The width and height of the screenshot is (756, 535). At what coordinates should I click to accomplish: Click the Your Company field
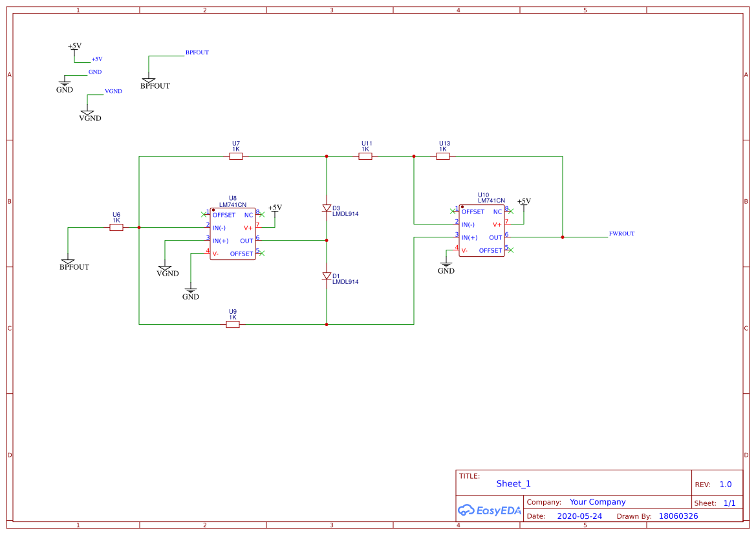(598, 501)
